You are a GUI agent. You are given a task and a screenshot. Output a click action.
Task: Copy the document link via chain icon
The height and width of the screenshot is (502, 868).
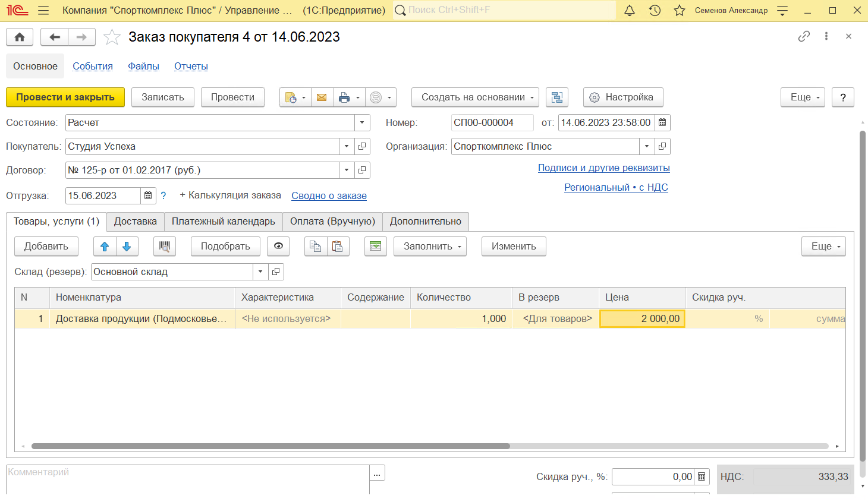pyautogui.click(x=804, y=36)
